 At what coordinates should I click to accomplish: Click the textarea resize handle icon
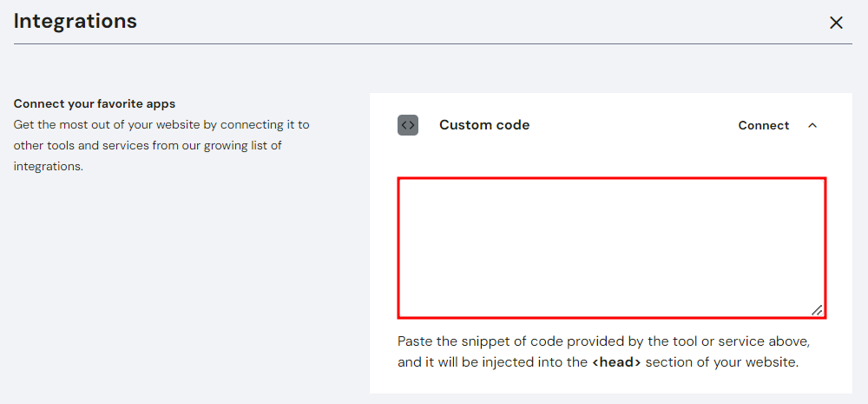point(817,310)
